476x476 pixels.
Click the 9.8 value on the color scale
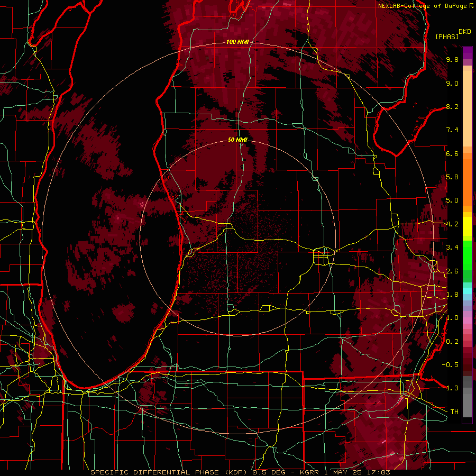(x=452, y=60)
